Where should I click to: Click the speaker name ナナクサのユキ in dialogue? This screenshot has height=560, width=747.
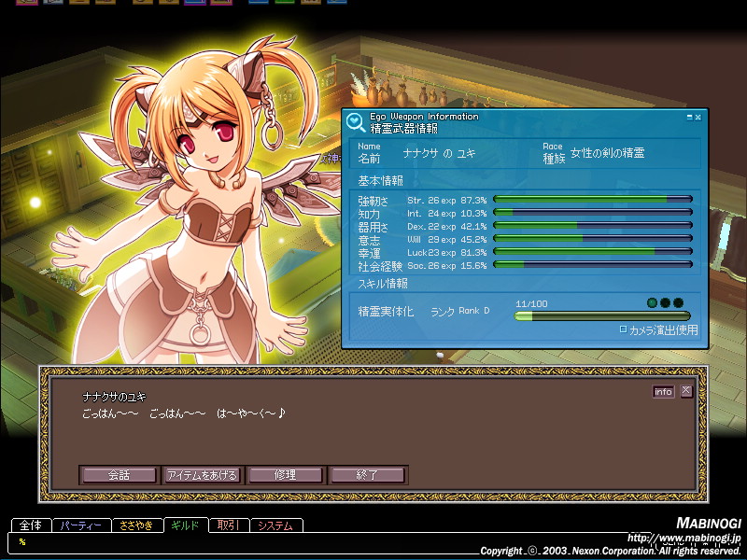(114, 397)
